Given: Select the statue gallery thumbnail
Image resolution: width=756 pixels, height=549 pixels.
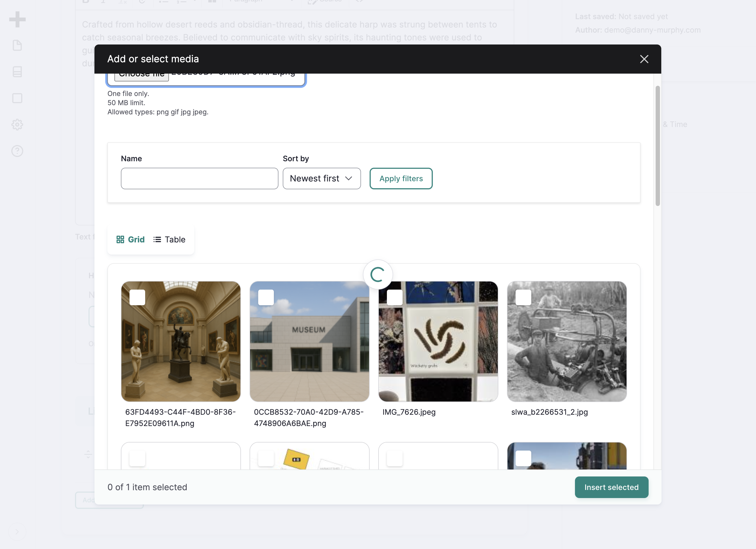Looking at the screenshot, I should (181, 341).
